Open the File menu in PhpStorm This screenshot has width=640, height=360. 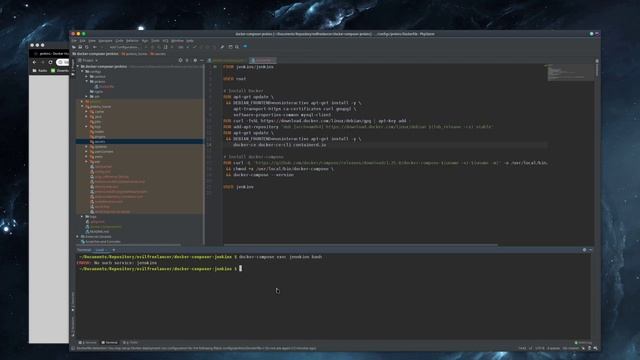pos(74,41)
